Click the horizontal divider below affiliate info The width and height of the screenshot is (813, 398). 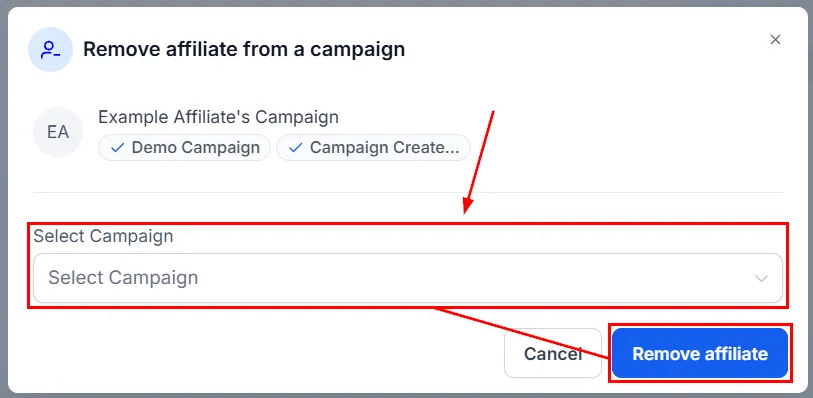(x=408, y=192)
